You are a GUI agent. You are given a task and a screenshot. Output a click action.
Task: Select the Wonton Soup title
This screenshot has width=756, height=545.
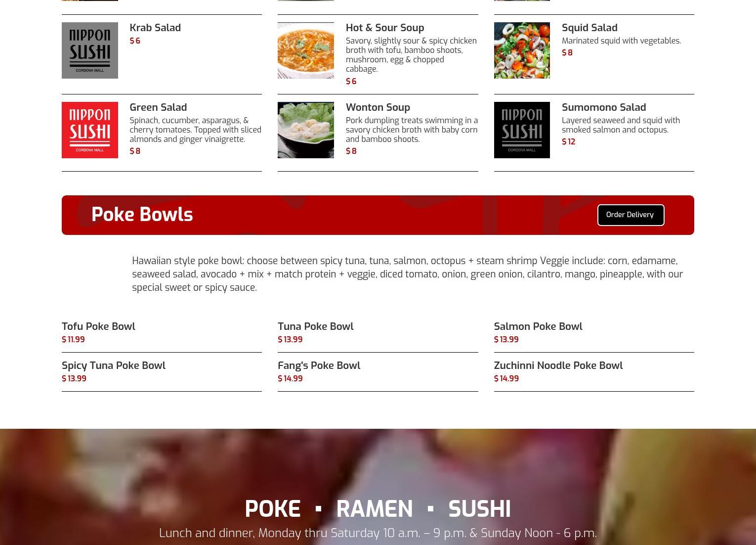[x=378, y=107]
